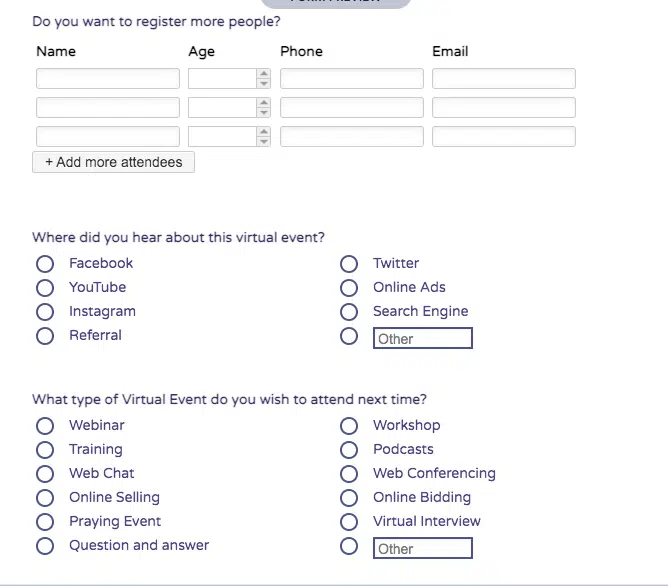Select Virtual Interview event type

tap(349, 522)
